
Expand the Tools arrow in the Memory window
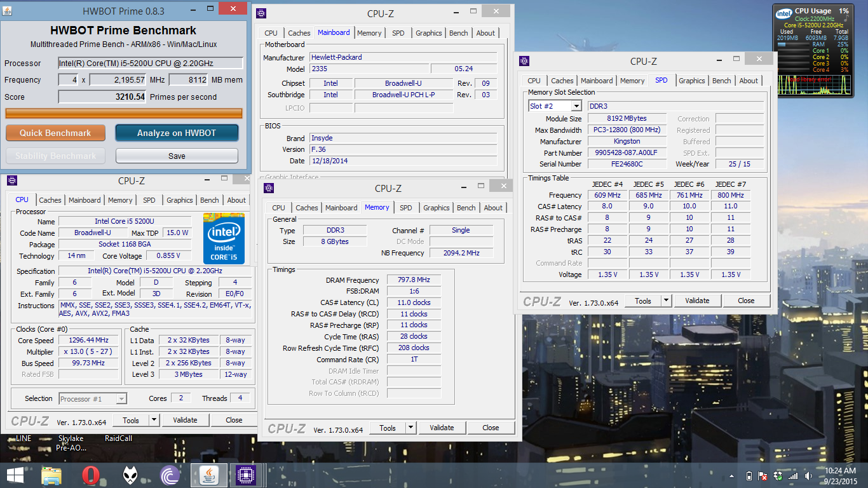(410, 428)
